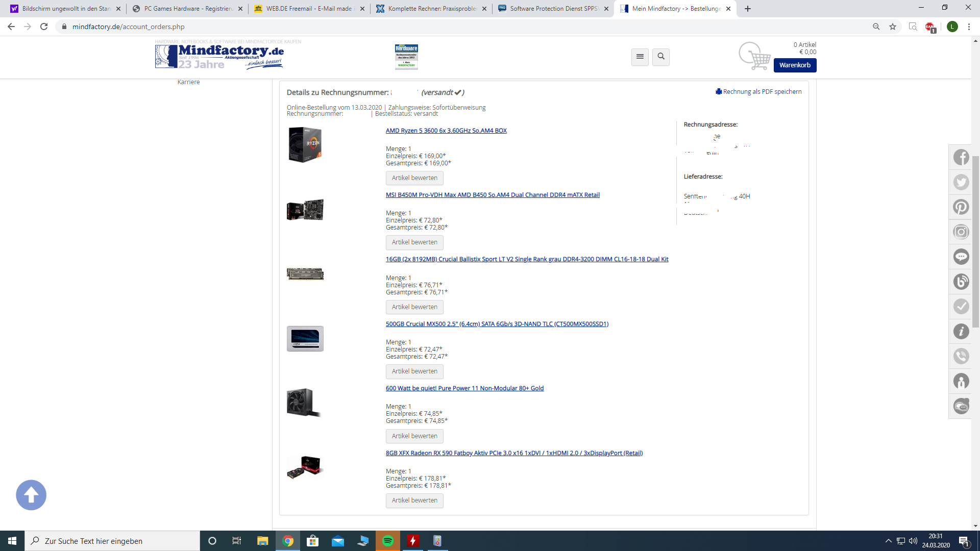The image size is (980, 551).
Task: Click the scroll-to-top arrow button
Action: click(31, 495)
